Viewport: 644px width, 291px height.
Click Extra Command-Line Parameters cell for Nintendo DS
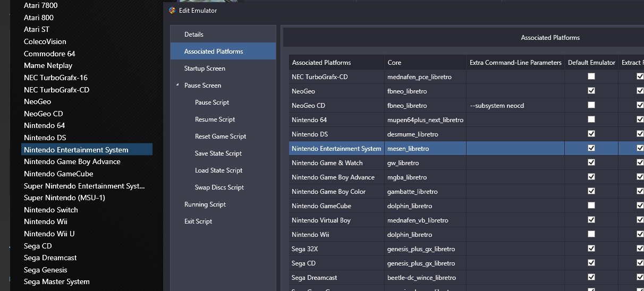[x=515, y=134]
